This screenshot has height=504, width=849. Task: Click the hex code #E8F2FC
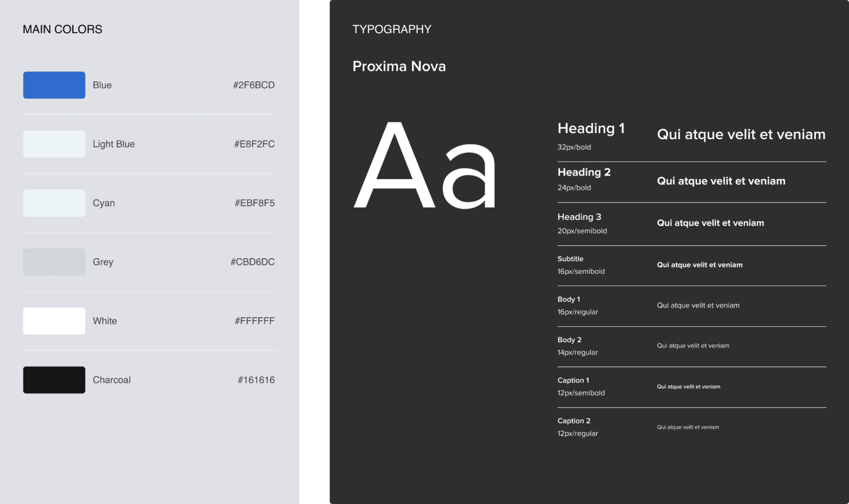pos(253,144)
